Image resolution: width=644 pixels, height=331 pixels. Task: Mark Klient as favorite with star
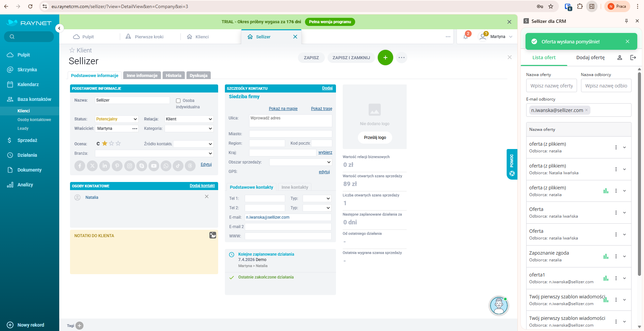72,50
